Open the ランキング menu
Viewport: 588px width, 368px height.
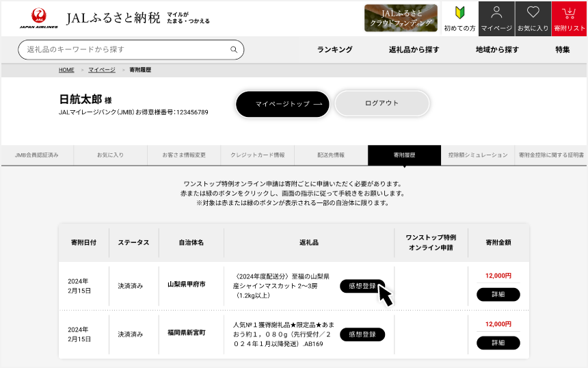(x=335, y=50)
